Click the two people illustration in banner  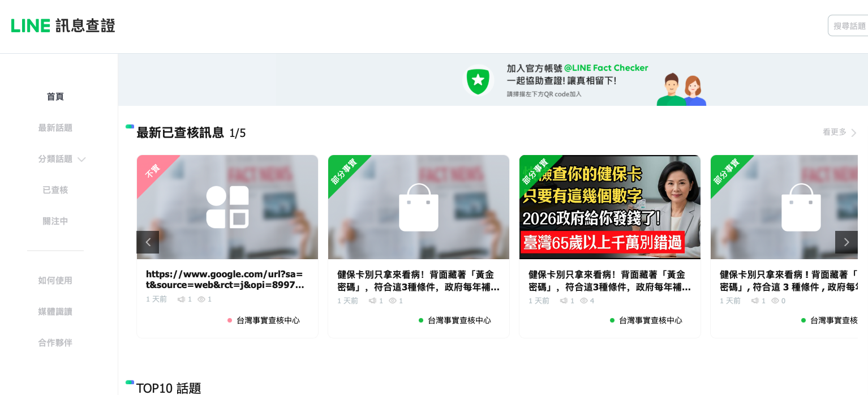coord(681,89)
